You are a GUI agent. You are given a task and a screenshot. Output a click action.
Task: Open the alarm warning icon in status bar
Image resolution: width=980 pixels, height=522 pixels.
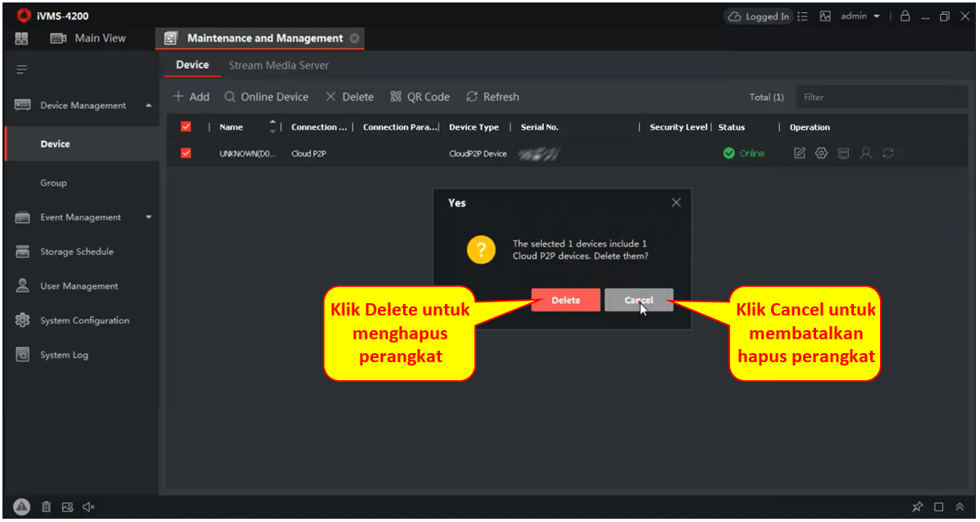(22, 506)
